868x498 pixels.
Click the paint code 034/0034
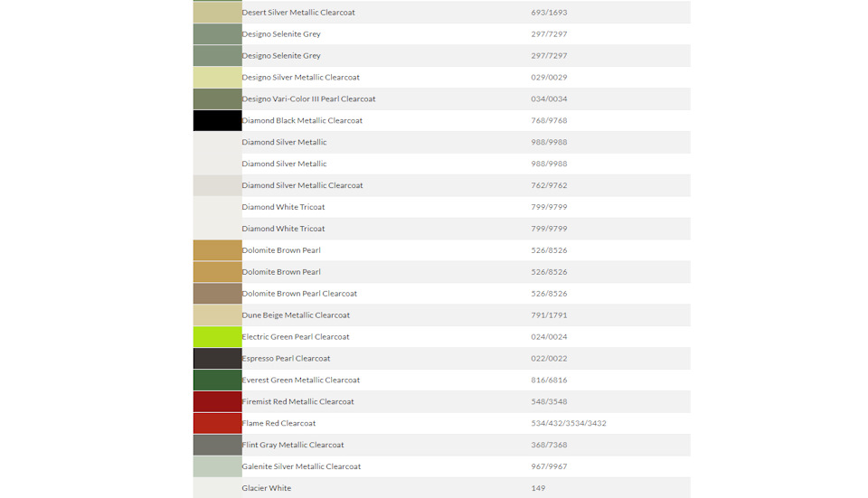549,99
